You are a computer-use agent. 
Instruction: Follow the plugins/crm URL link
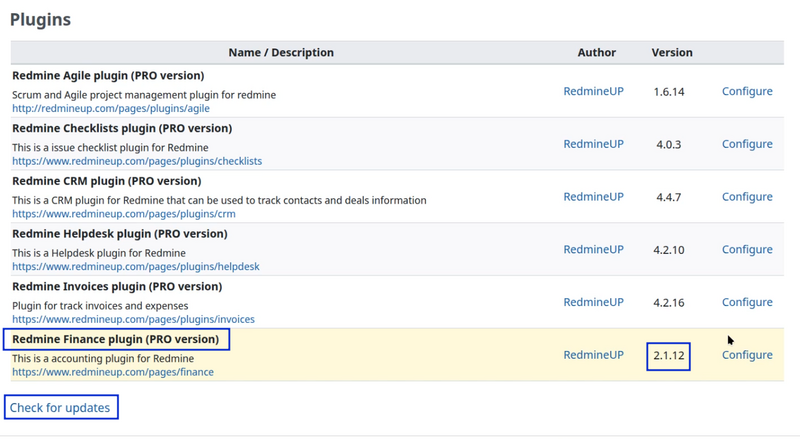[x=124, y=213]
